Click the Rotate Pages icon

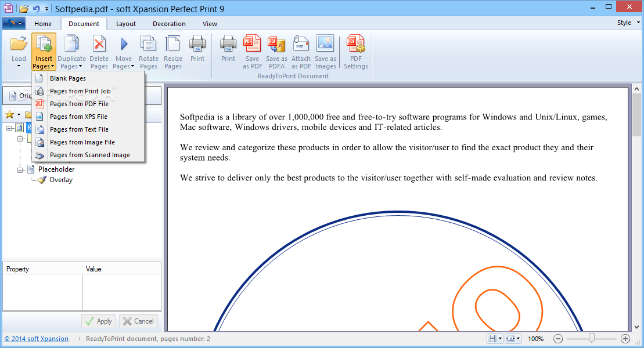(x=148, y=44)
